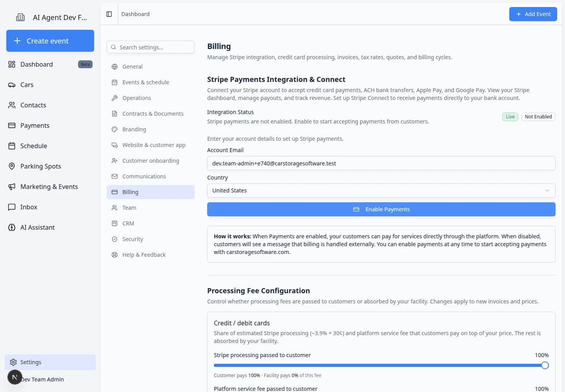Click the Settings gear icon
The height and width of the screenshot is (392, 565).
(x=13, y=362)
